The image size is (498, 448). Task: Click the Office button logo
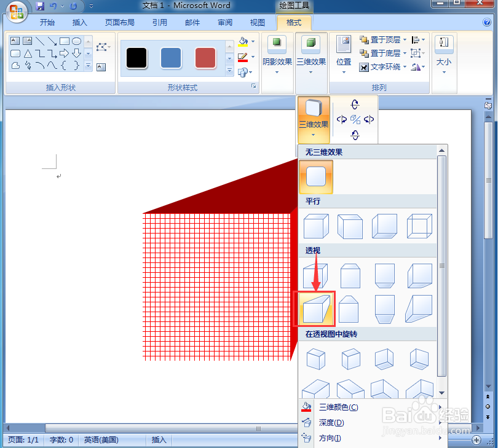click(17, 12)
